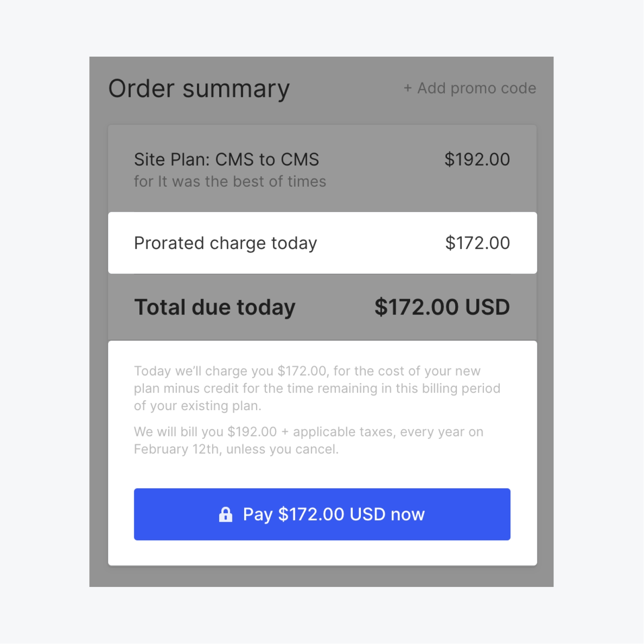Click the bold $172.00 USD total amount
This screenshot has height=644, width=644.
442,307
